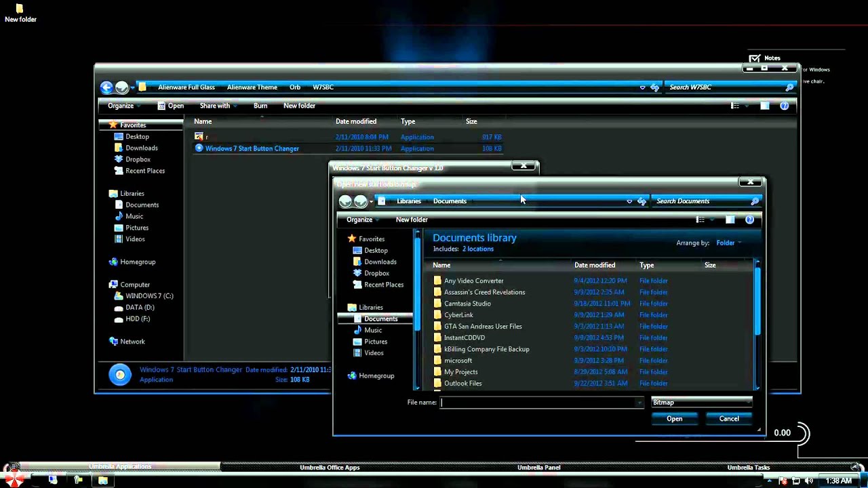Click Forward arrow in W7SBC explorer window

tap(121, 87)
